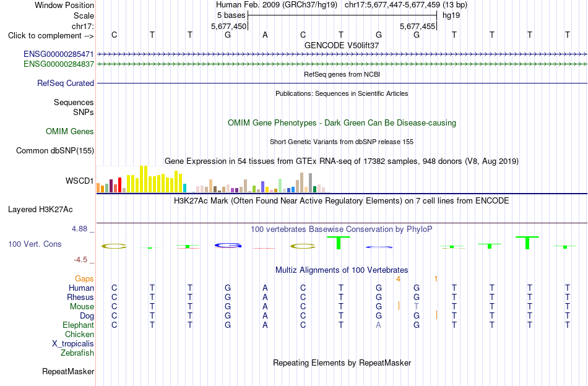
Task: Click the ENSG00000284837 gene label
Action: pos(59,64)
